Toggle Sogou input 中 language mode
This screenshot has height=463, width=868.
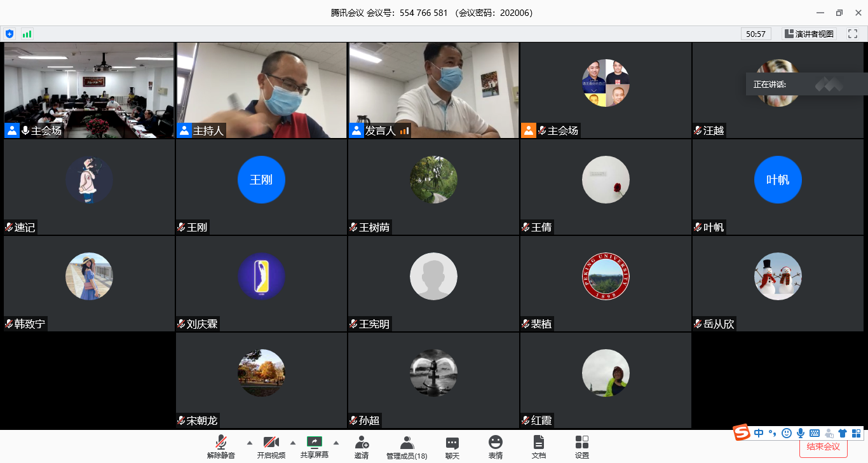pyautogui.click(x=759, y=433)
